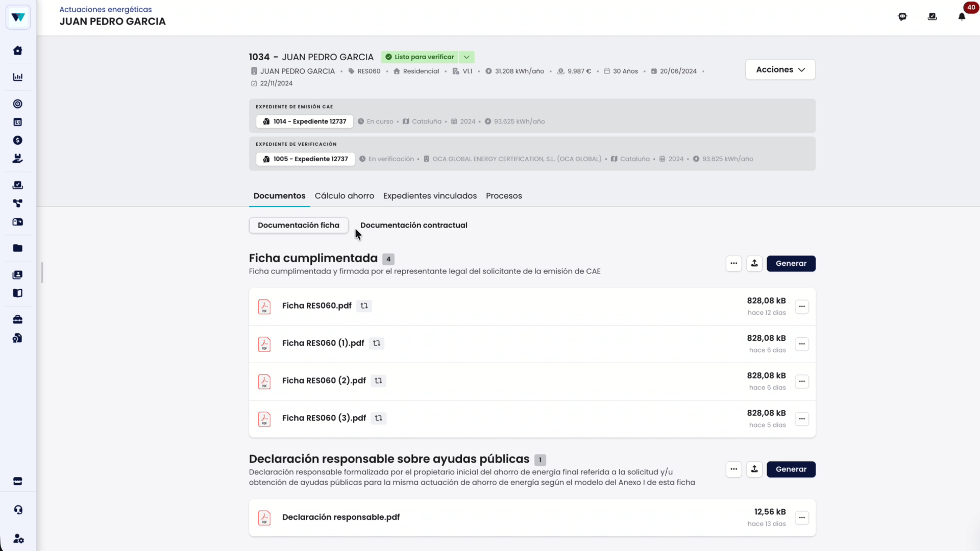
Task: Click replace icon next to Ficha RES060 (1).pdf
Action: coord(377,343)
